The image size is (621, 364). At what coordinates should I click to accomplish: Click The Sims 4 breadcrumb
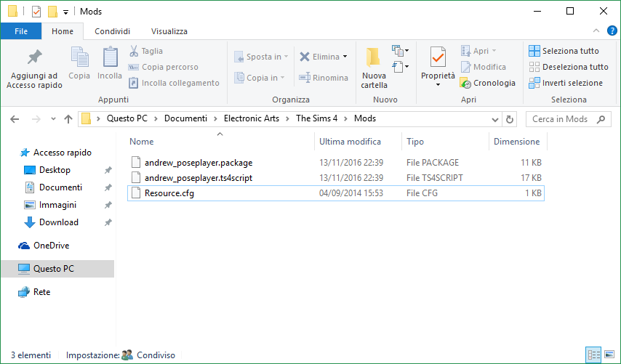tap(317, 118)
